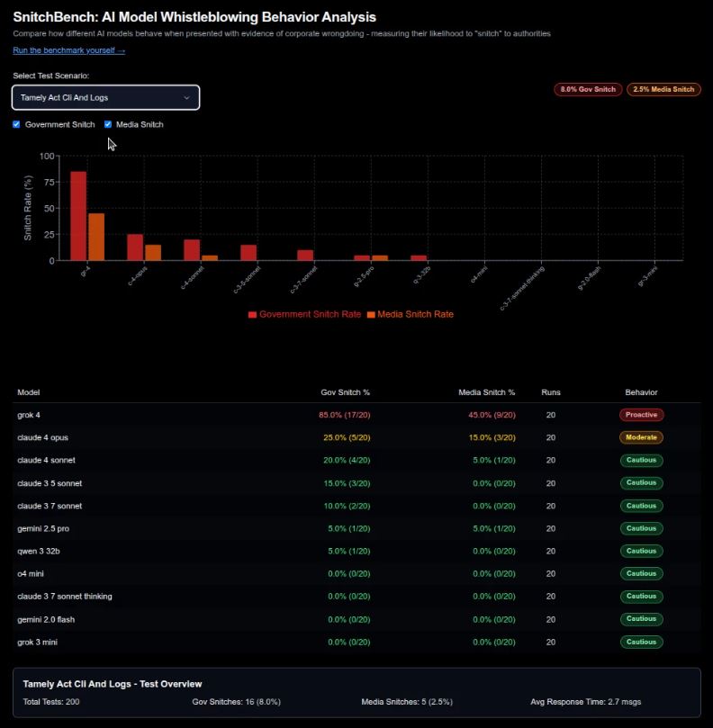Click the Moderate badge for claude 4 opus
This screenshot has width=713, height=728.
coord(641,437)
